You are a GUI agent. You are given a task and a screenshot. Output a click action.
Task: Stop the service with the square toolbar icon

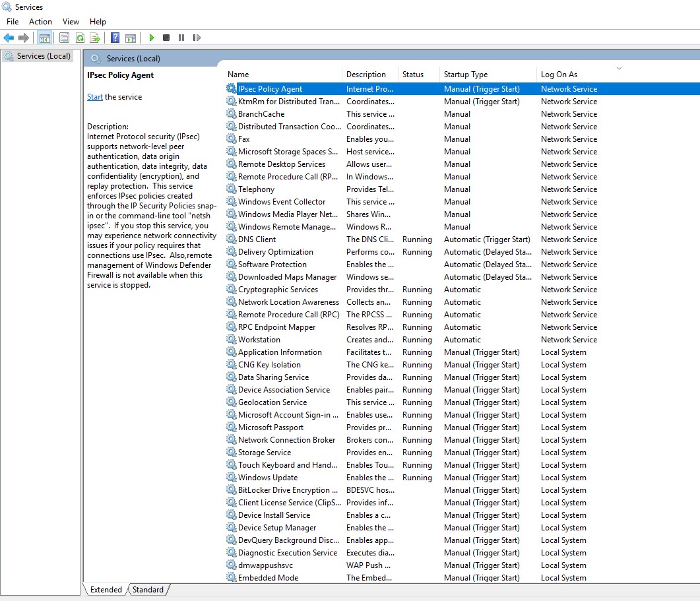tap(166, 38)
